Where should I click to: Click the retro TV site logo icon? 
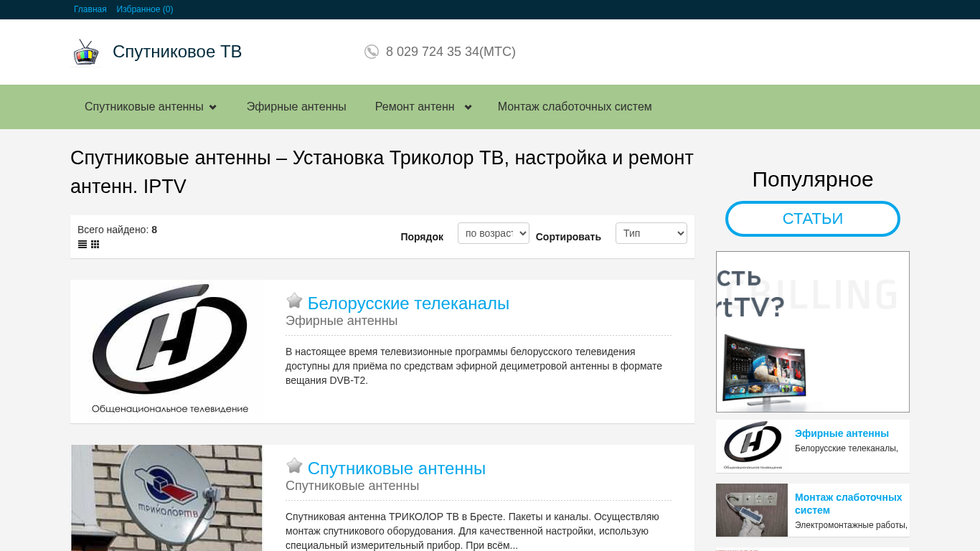[x=86, y=52]
